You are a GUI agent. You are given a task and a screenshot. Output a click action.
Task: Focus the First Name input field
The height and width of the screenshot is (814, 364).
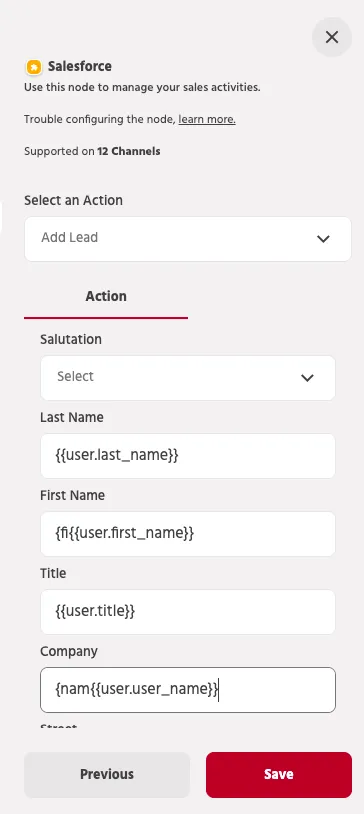tap(188, 534)
